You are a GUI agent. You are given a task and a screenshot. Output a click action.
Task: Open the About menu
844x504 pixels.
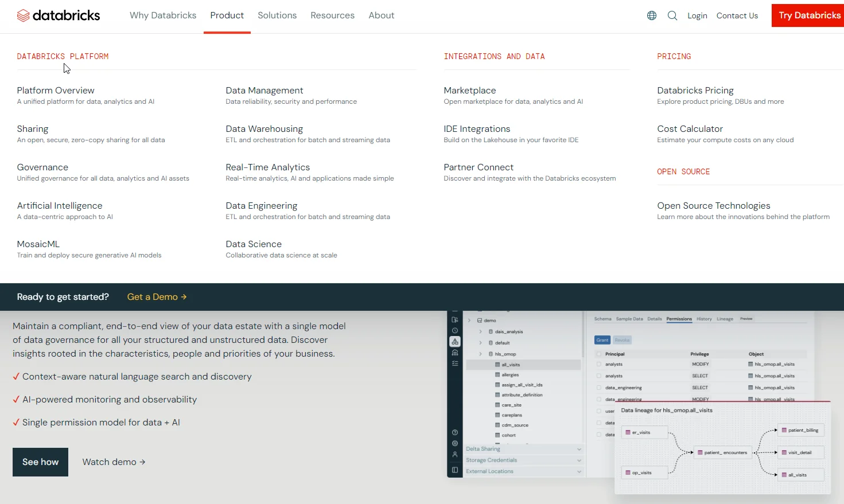coord(382,15)
